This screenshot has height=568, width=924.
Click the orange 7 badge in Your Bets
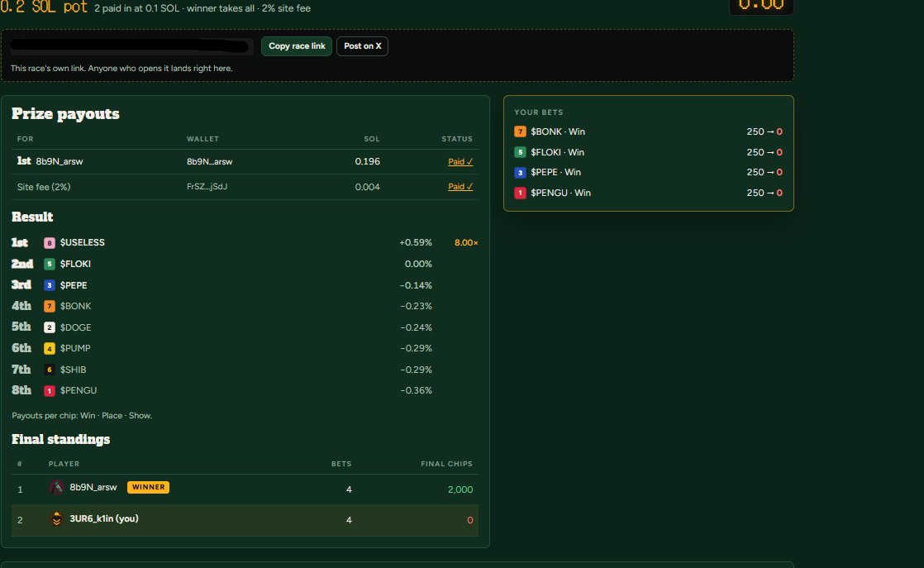520,132
